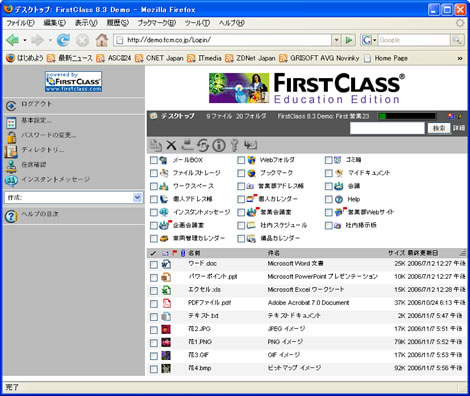This screenshot has width=470, height=396.
Task: Expand bookmarks toolbar overflow chevron
Action: (x=460, y=58)
